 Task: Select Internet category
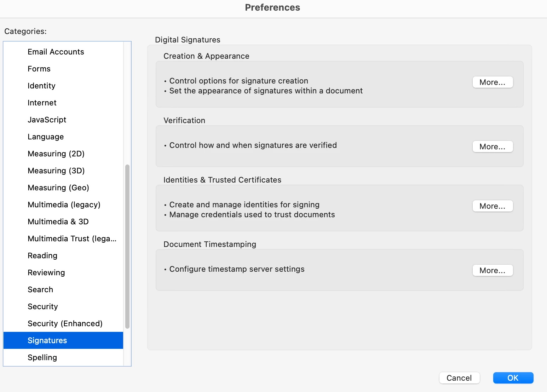[63, 103]
